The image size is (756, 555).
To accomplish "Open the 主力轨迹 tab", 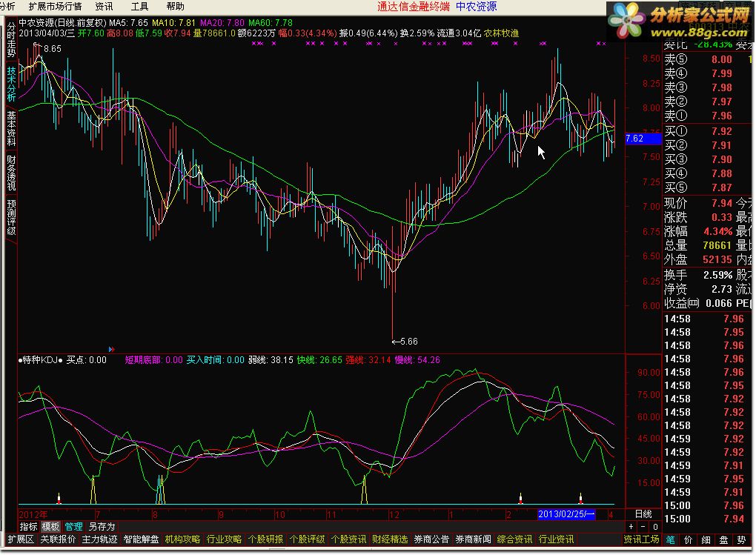I will pos(99,539).
